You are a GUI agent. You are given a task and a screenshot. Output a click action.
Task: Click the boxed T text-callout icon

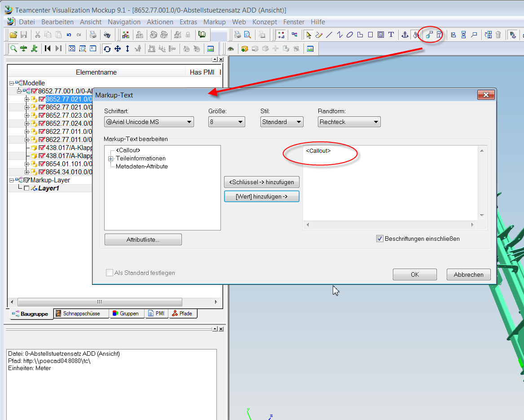tap(439, 35)
